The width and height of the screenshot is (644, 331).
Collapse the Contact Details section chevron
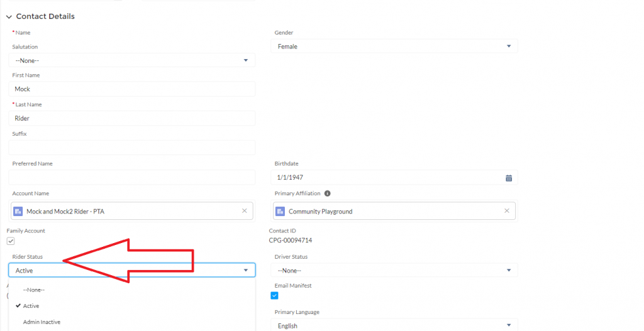pos(9,17)
